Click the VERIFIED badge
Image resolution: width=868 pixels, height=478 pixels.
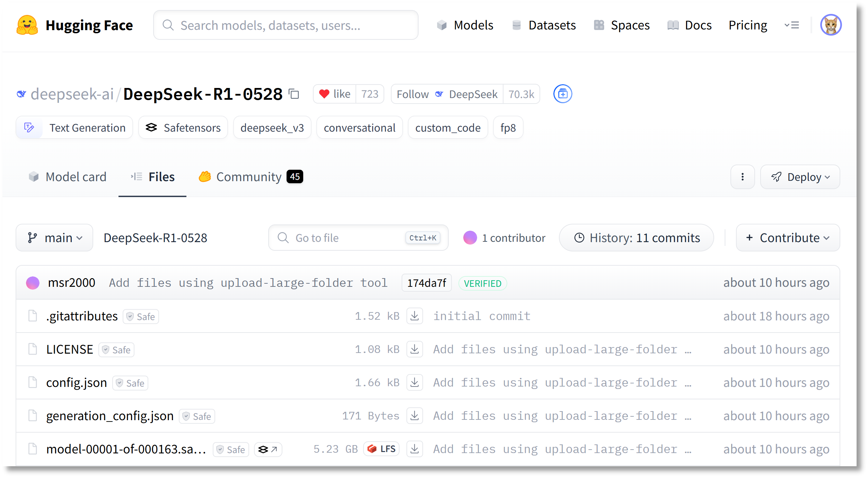tap(482, 283)
